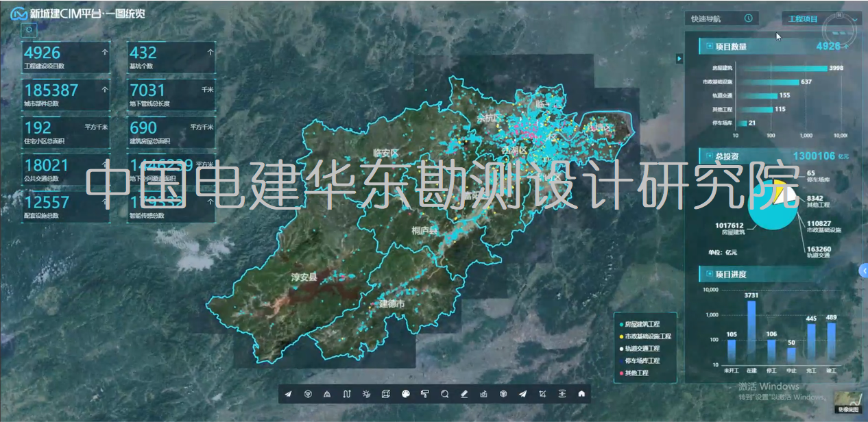This screenshot has width=868, height=422.
Task: Click the vertical compress section tool
Action: point(562,394)
